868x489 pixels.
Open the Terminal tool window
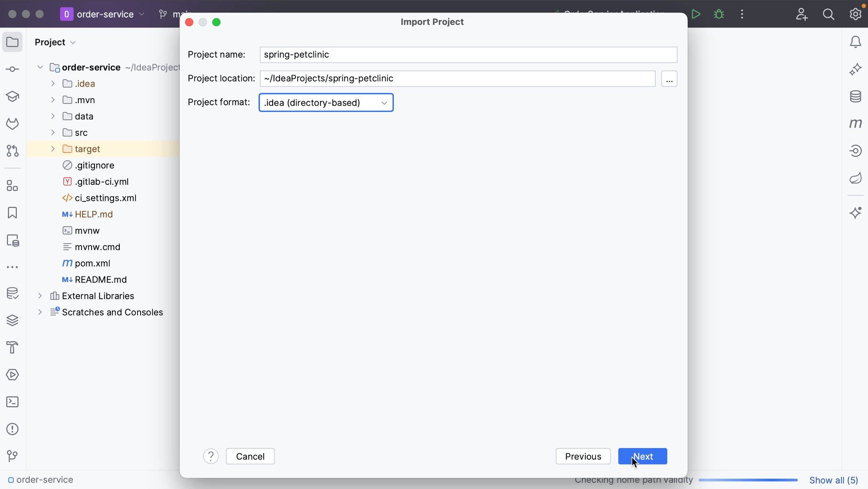coord(12,402)
